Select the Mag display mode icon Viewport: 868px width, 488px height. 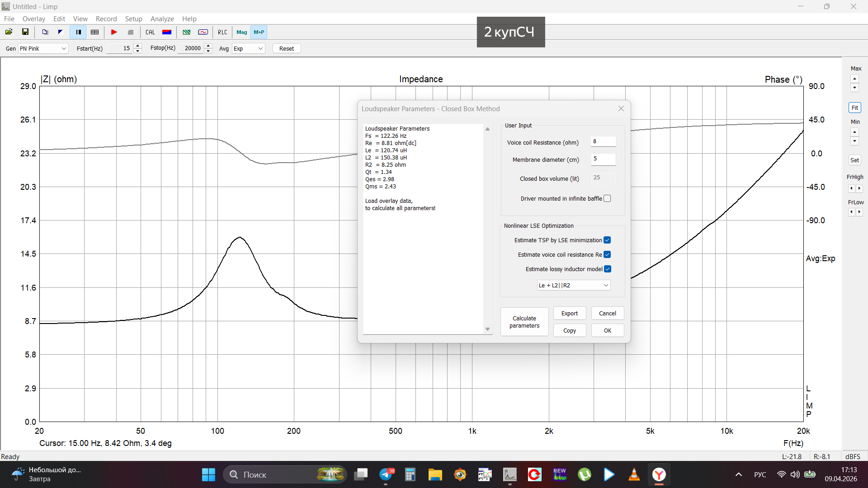(x=242, y=32)
